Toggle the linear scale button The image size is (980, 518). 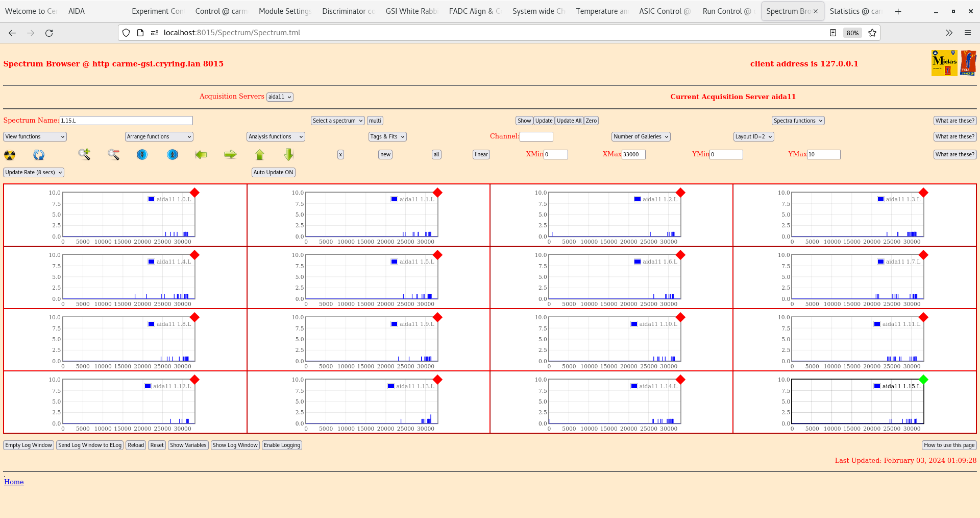(x=481, y=154)
